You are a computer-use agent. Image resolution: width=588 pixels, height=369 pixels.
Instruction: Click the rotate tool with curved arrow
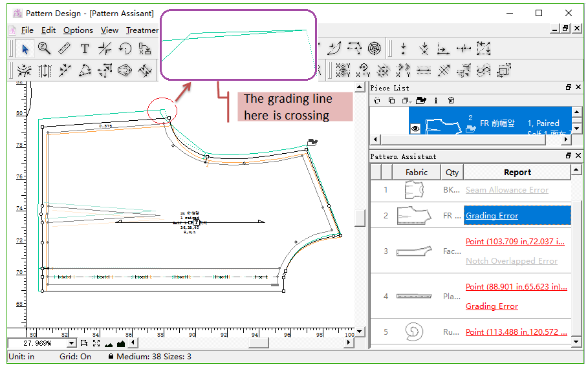pos(125,48)
